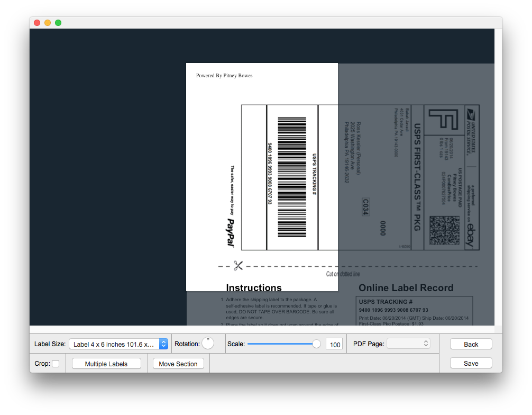Click the Rotation dial

(208, 344)
